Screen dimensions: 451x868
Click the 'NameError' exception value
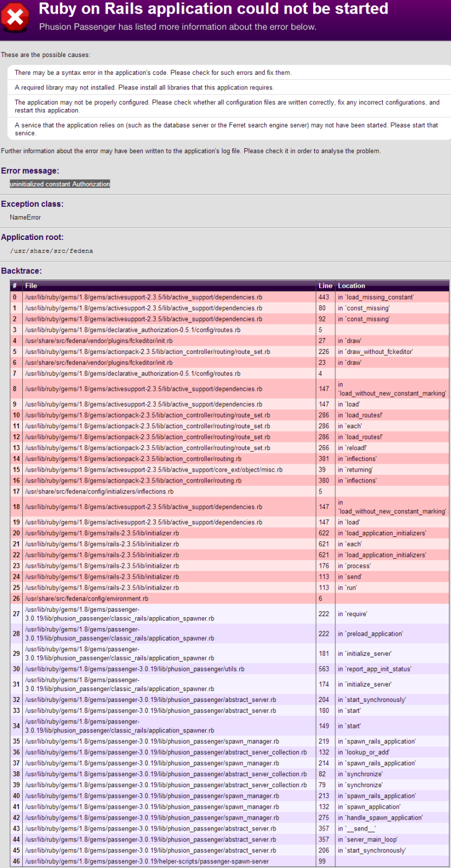point(25,217)
